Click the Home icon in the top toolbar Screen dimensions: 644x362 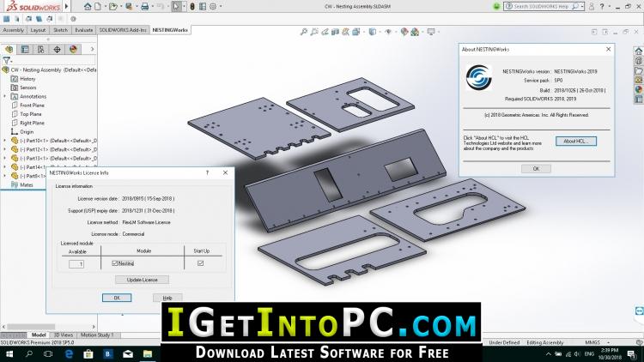click(x=88, y=7)
